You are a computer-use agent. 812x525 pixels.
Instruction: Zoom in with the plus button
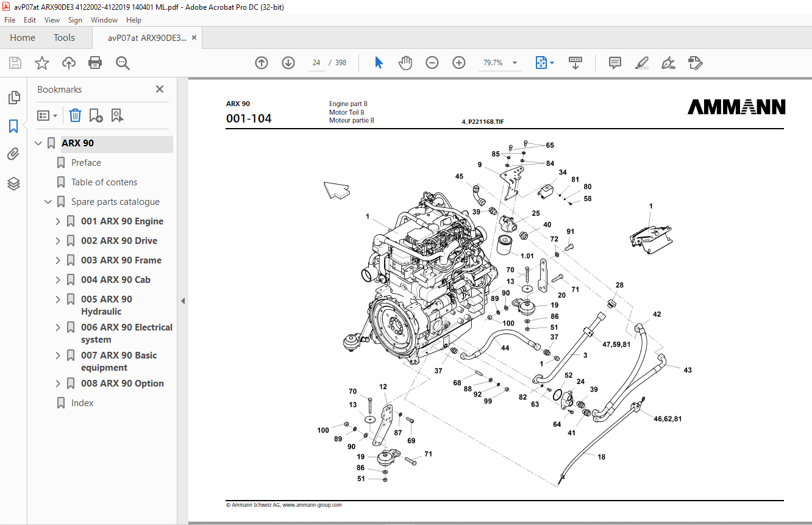(x=459, y=63)
